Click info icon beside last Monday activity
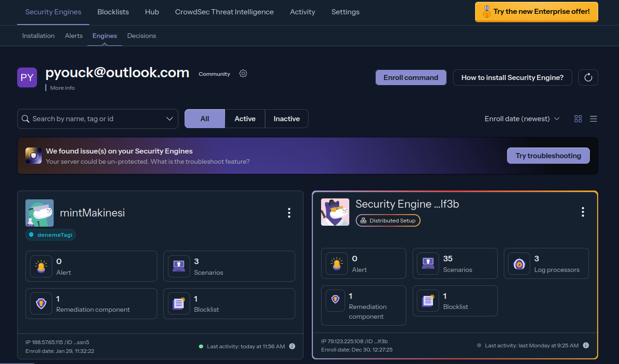This screenshot has width=619, height=364. pos(586,345)
